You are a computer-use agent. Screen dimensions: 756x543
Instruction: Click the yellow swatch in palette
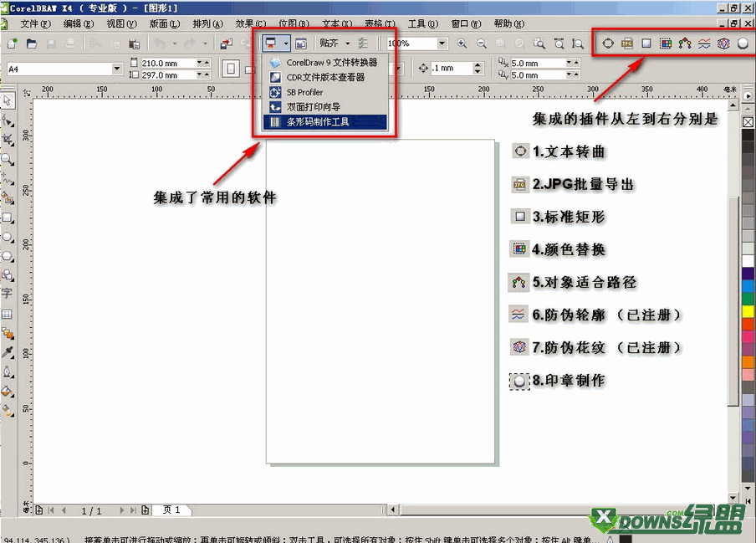click(x=748, y=311)
